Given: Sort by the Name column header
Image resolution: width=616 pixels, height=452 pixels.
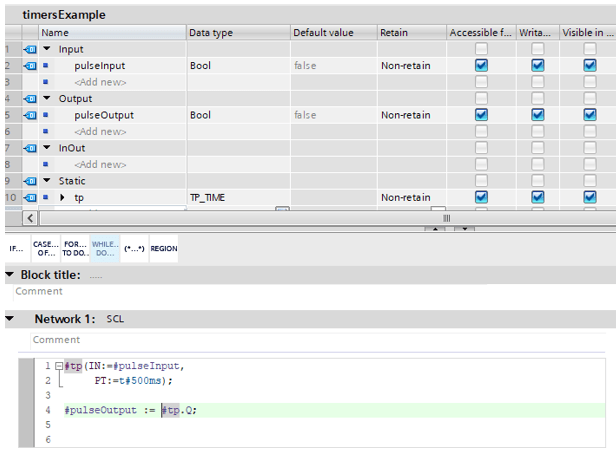Looking at the screenshot, I should [x=112, y=33].
